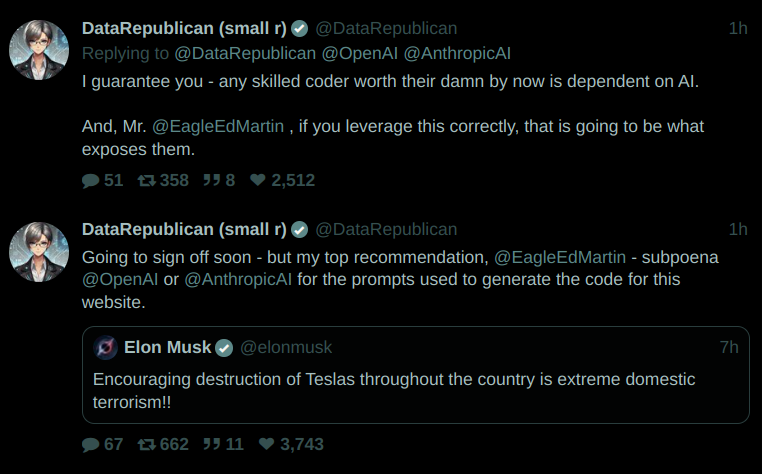This screenshot has width=762, height=474.
Task: Open the @OpenAI mention in the second tweet body
Action: [x=120, y=279]
